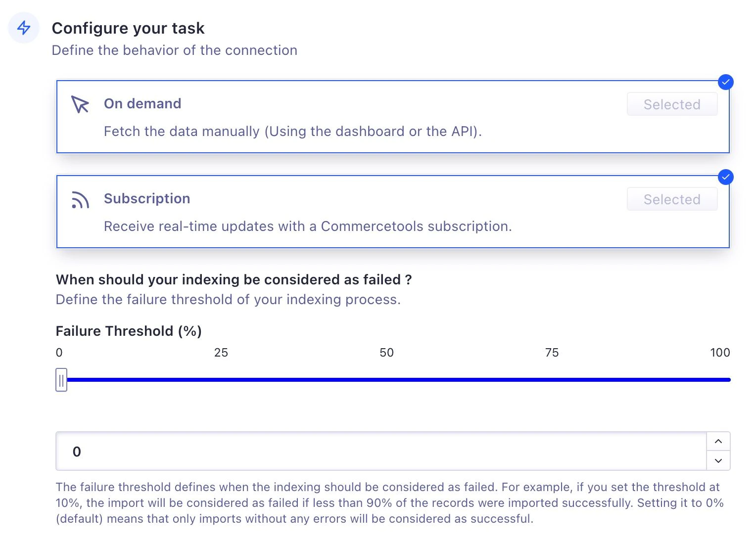Click the RSS icon for Subscription
Image resolution: width=756 pixels, height=542 pixels.
click(x=80, y=200)
